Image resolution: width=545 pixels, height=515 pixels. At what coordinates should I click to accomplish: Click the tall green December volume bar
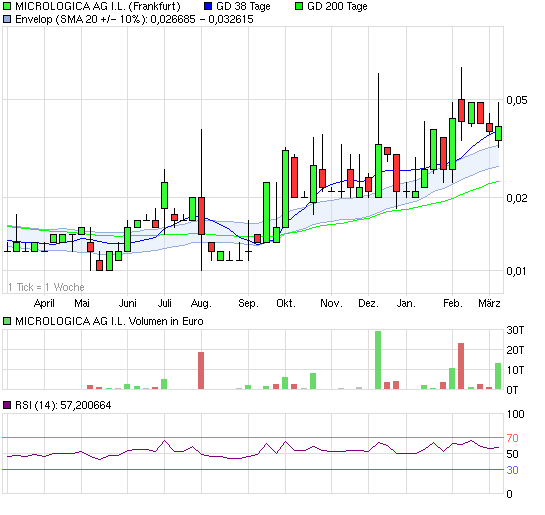pos(378,360)
